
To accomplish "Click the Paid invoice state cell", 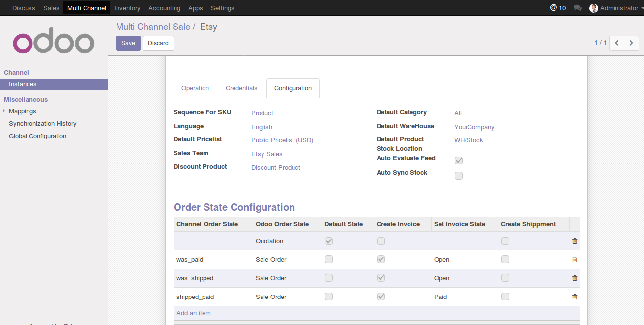I will pyautogui.click(x=465, y=297).
